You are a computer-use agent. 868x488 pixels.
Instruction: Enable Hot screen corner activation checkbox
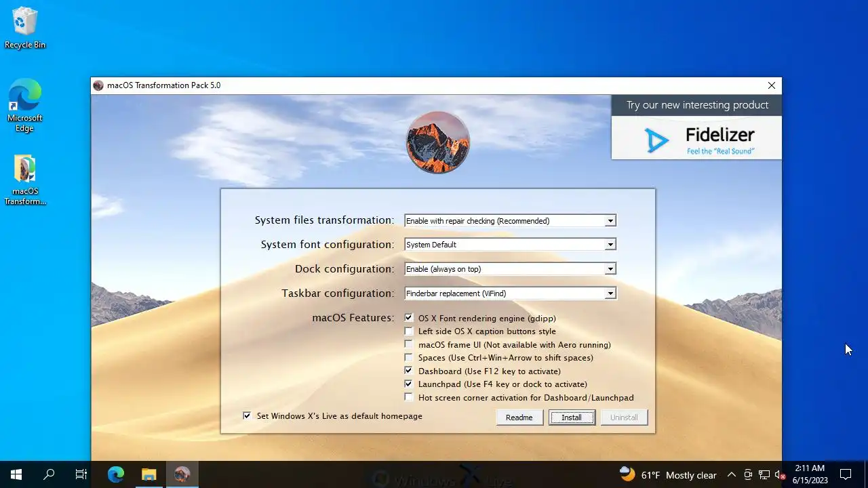pos(409,397)
